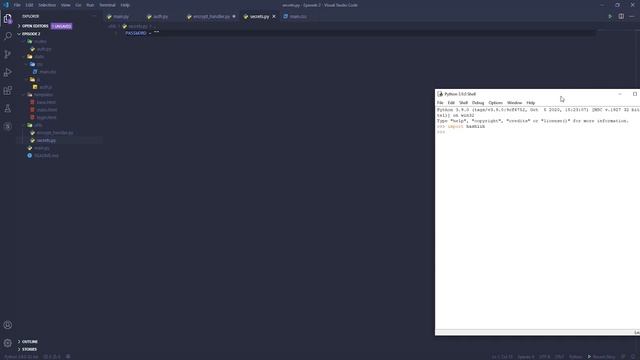Viewport: 640px width, 360px height.
Task: Open the editor More Actions ellipsis
Action: pos(631,16)
